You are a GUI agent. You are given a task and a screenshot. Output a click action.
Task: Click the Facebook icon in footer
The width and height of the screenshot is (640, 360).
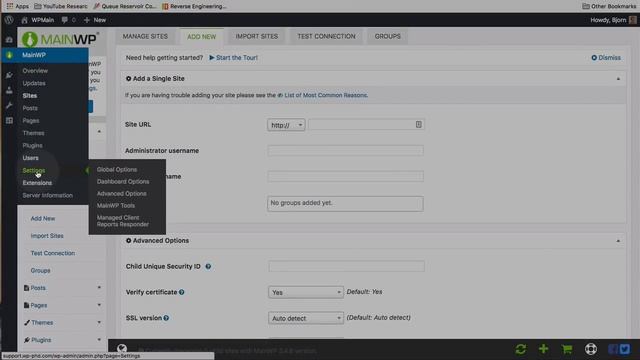[613, 349]
